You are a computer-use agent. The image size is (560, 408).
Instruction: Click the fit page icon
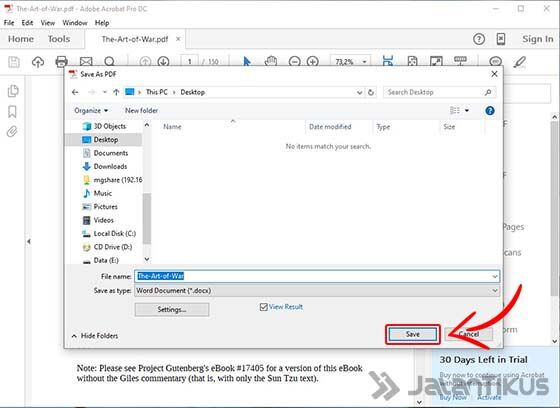[412, 61]
